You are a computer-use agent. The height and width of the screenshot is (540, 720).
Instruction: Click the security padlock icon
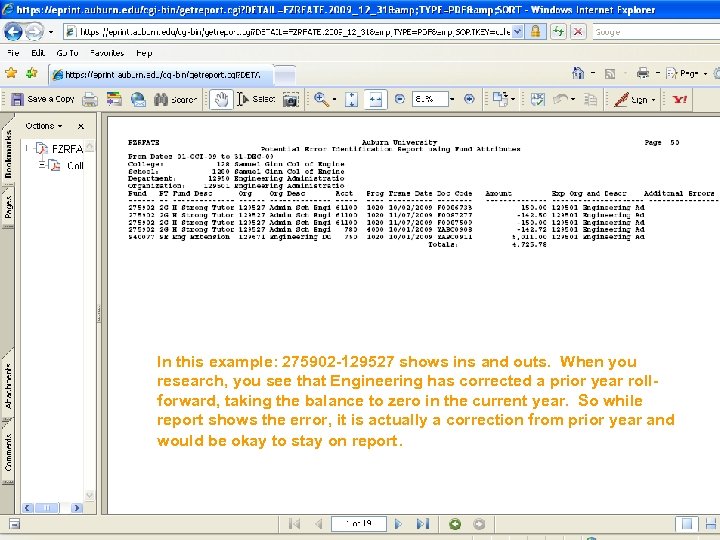[535, 32]
